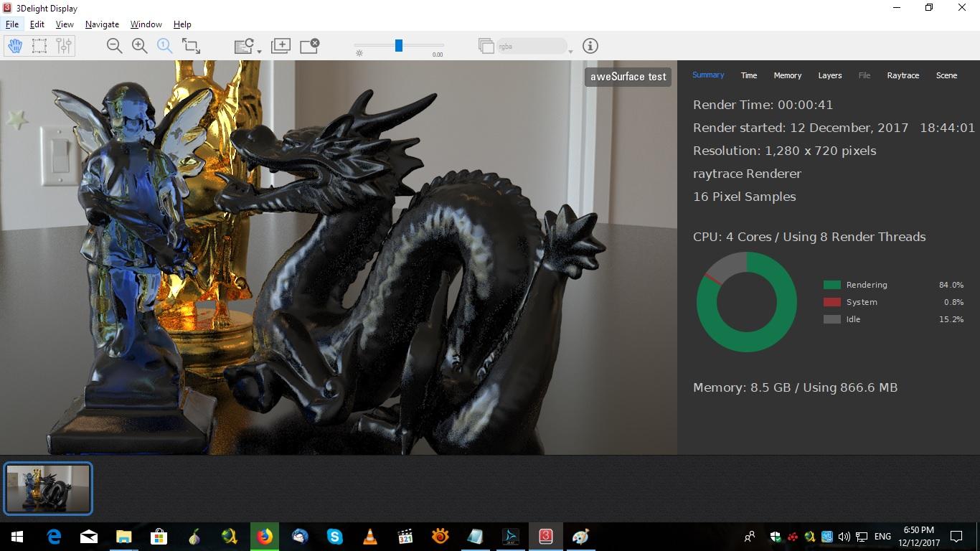The image size is (980, 551).
Task: Open Windows Defender security tray icon
Action: point(776,536)
